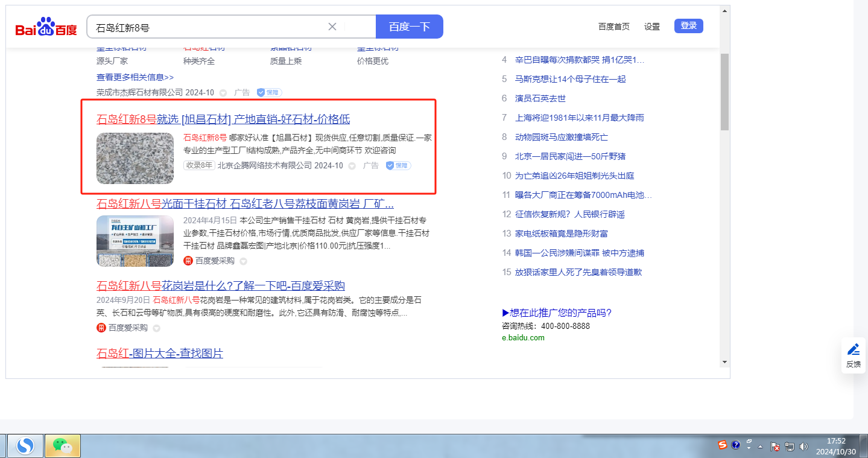Click the volume speaker tray icon
The image size is (868, 458).
click(x=803, y=447)
